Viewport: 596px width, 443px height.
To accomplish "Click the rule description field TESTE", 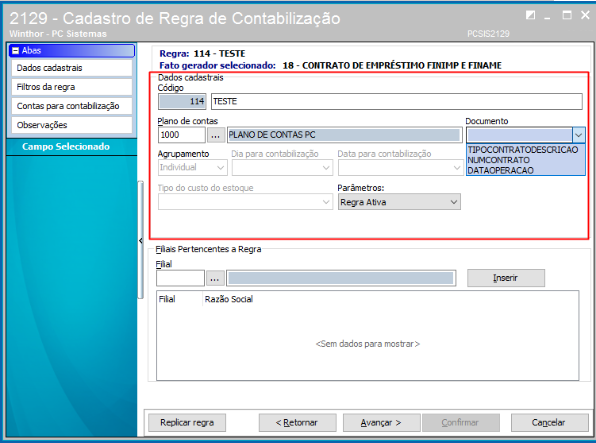I will pyautogui.click(x=396, y=102).
